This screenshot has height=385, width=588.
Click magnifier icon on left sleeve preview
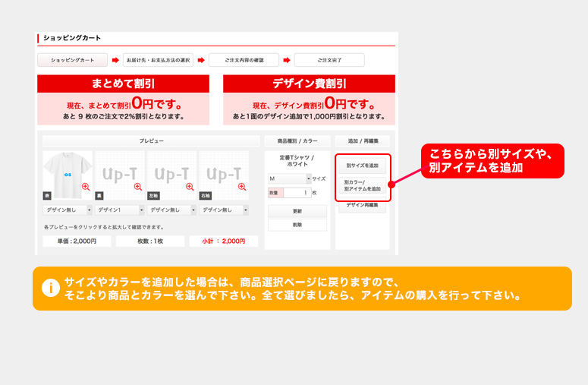click(190, 187)
